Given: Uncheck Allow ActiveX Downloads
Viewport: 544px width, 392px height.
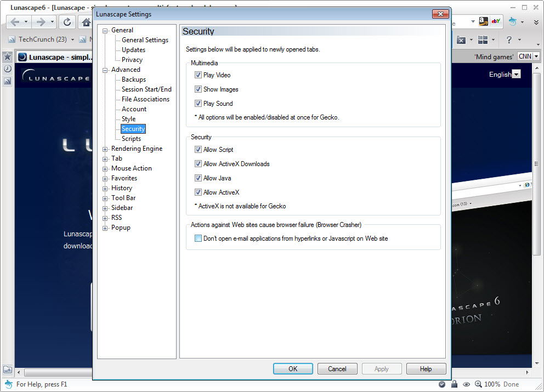Looking at the screenshot, I should (198, 164).
